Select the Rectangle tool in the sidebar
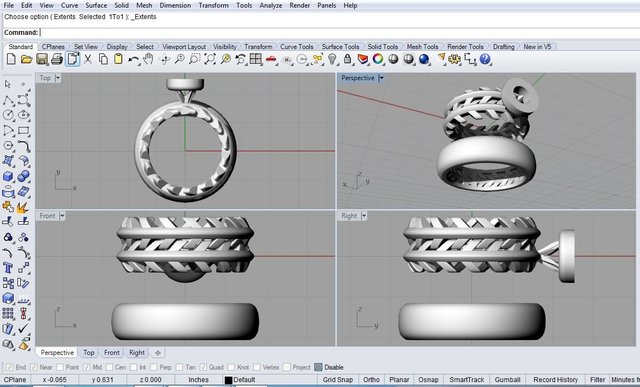 coord(23,131)
